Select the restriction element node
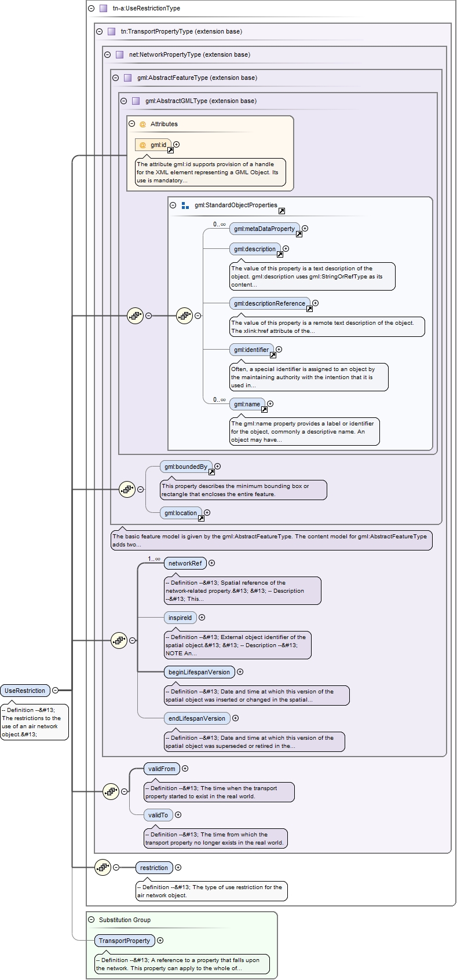Screen dimensions: 457x980 pos(154,868)
